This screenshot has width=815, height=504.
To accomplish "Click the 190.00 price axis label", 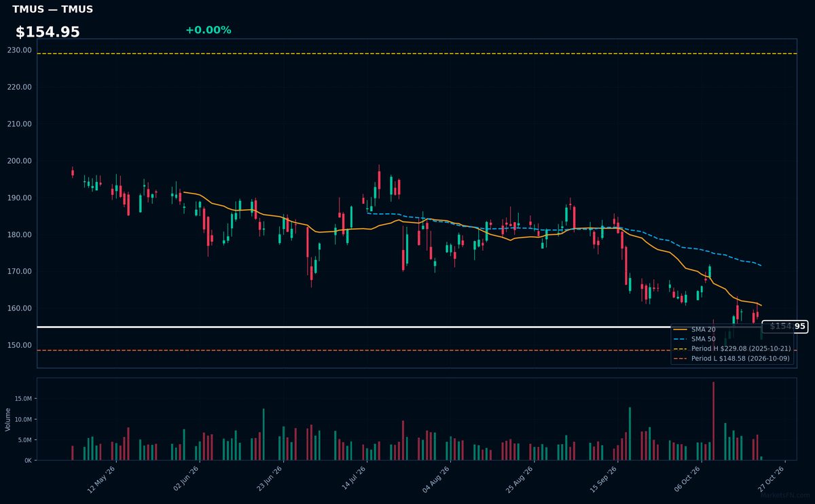I will pos(19,198).
